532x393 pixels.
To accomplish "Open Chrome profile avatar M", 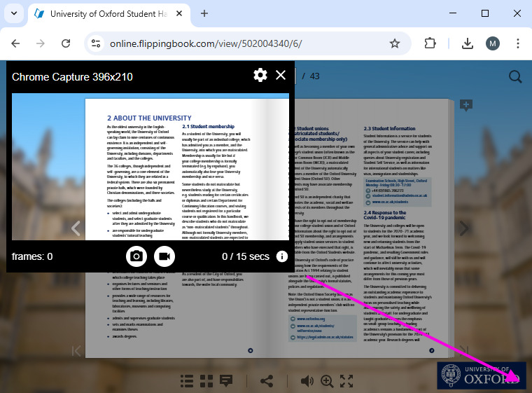I will pyautogui.click(x=493, y=43).
